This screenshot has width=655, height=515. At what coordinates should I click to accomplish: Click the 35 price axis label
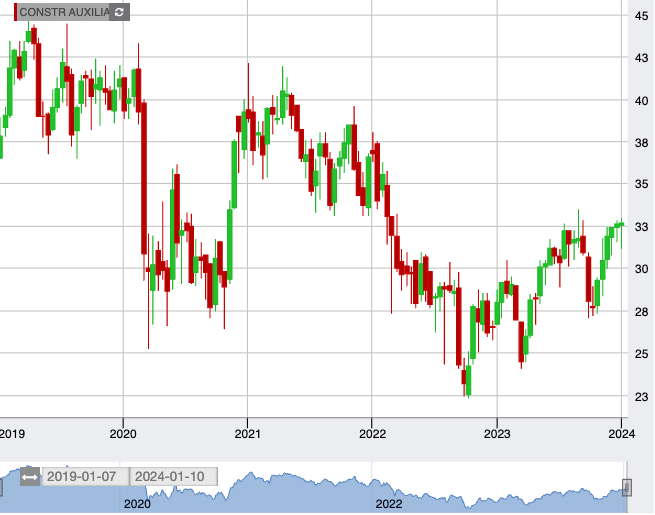[x=641, y=184]
